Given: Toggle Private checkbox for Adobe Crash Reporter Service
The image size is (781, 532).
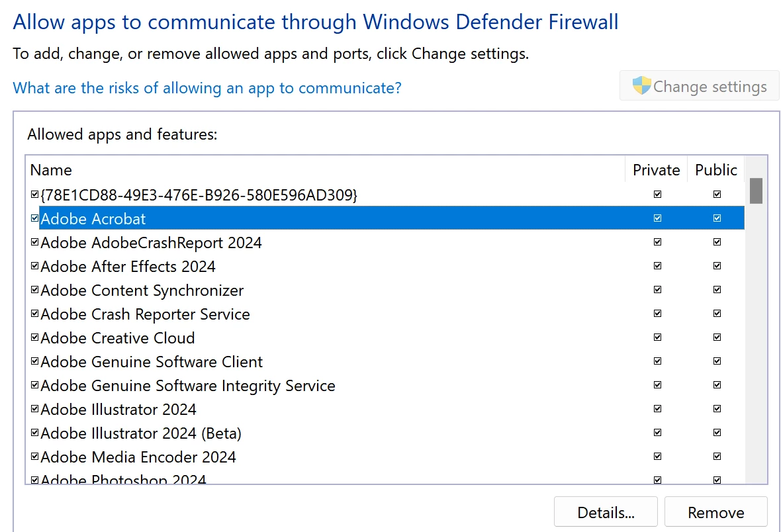Looking at the screenshot, I should coord(657,314).
